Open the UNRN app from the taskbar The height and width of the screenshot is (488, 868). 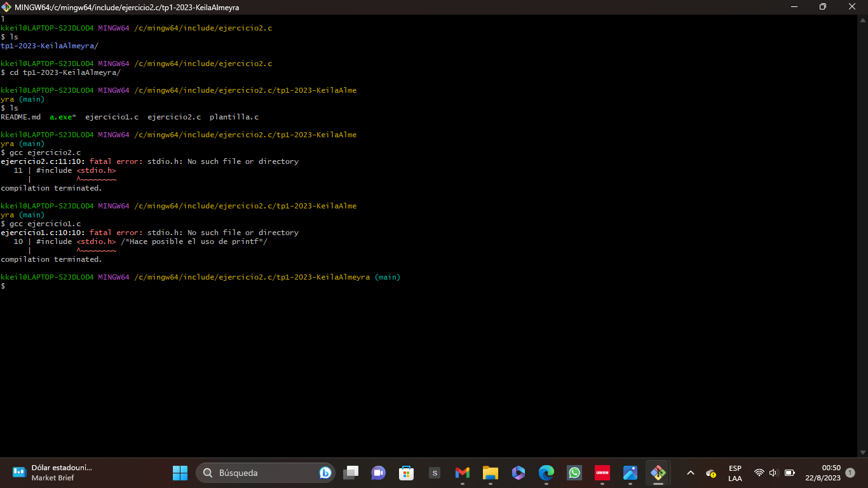click(602, 473)
